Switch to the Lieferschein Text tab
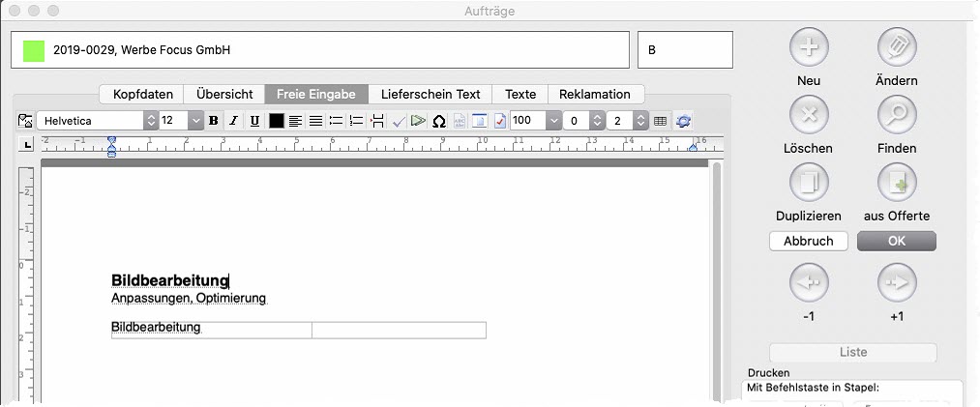 coord(430,94)
